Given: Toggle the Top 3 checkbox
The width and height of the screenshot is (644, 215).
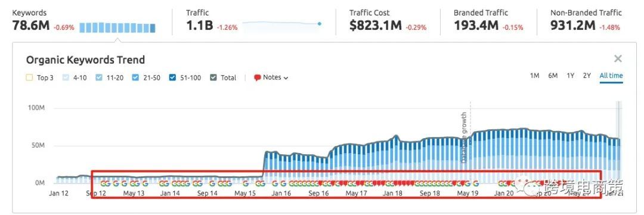Looking at the screenshot, I should (x=29, y=77).
